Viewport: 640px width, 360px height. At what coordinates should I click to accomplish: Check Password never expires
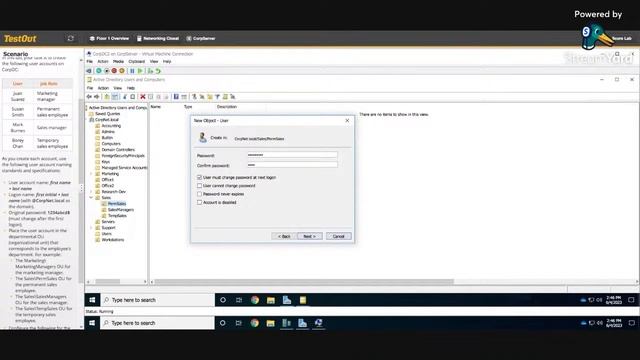click(200, 194)
